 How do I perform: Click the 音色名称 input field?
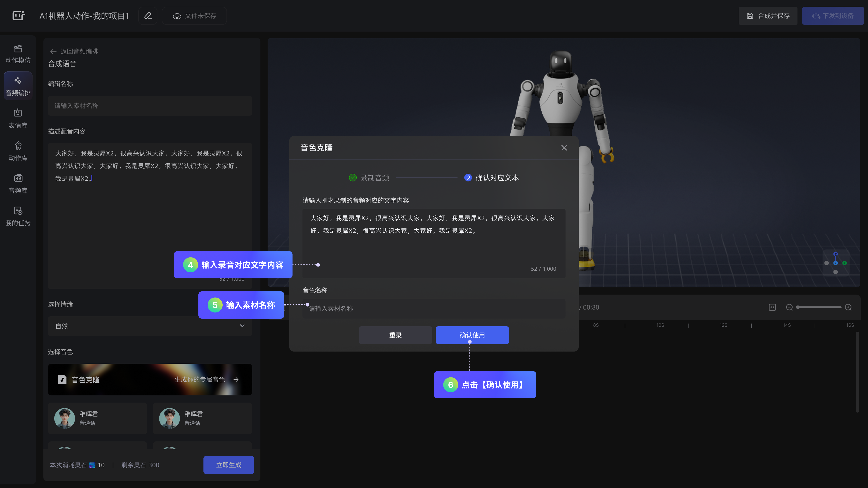point(434,309)
